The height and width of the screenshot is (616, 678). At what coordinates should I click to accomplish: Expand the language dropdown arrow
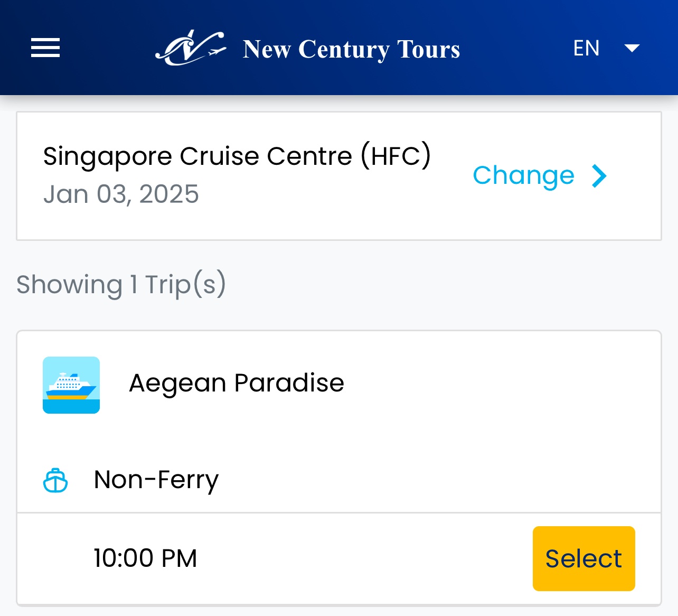(x=632, y=49)
